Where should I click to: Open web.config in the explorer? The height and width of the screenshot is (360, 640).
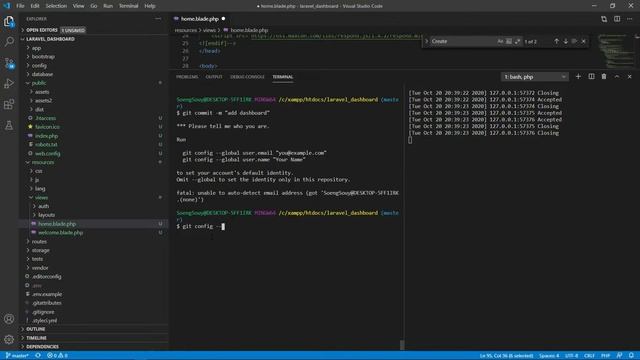(x=47, y=153)
